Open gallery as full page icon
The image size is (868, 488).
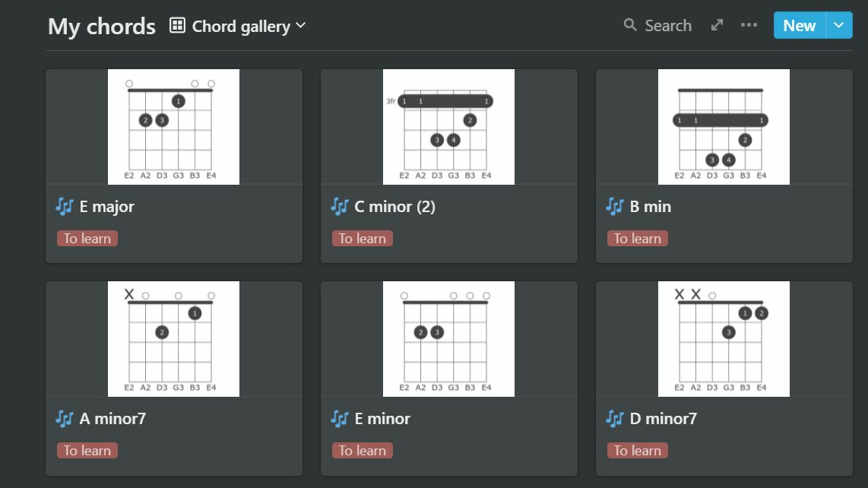717,25
